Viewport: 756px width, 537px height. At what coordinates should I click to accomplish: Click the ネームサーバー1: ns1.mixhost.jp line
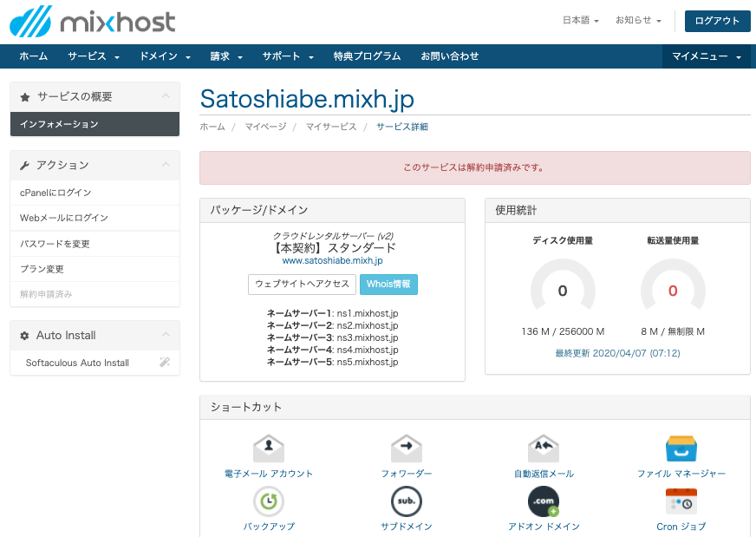coord(332,314)
